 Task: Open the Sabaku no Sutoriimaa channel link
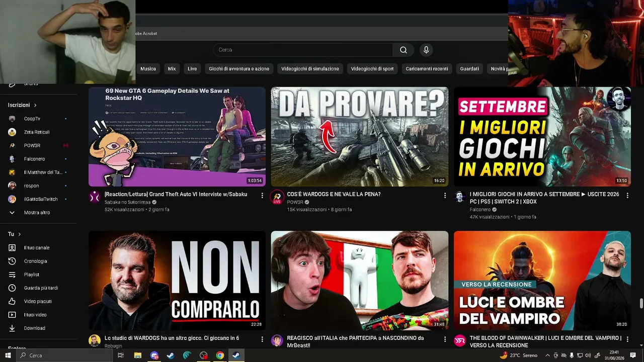(x=127, y=202)
